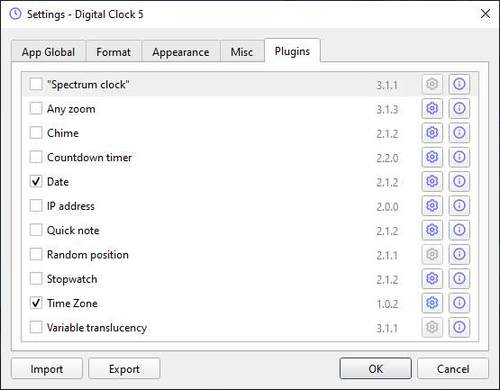Show Random position plugin info
The height and width of the screenshot is (390, 500).
[x=459, y=254]
